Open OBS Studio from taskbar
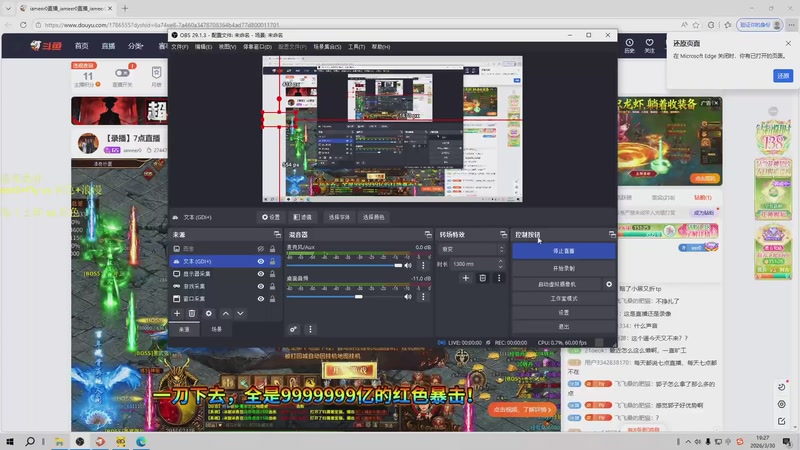 [x=80, y=441]
